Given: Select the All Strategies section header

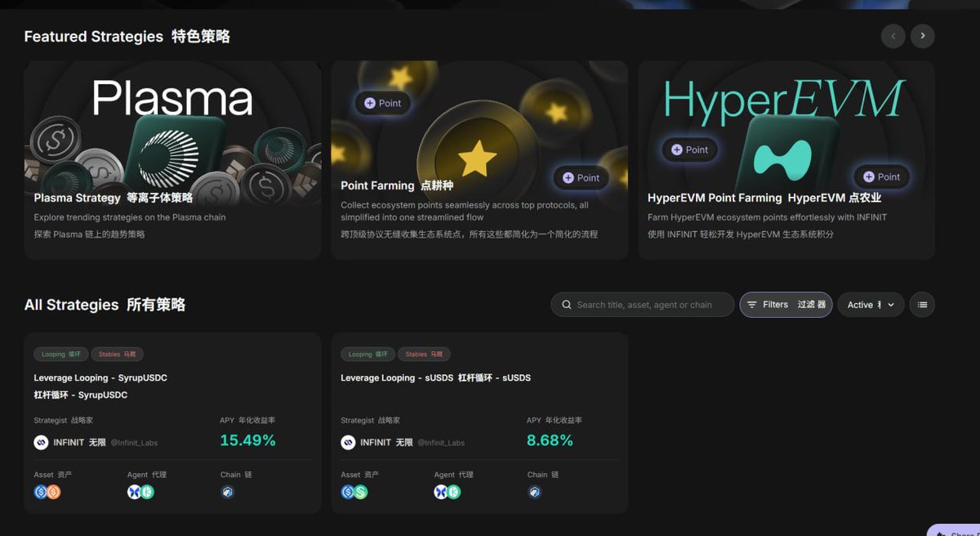Looking at the screenshot, I should click(x=106, y=304).
